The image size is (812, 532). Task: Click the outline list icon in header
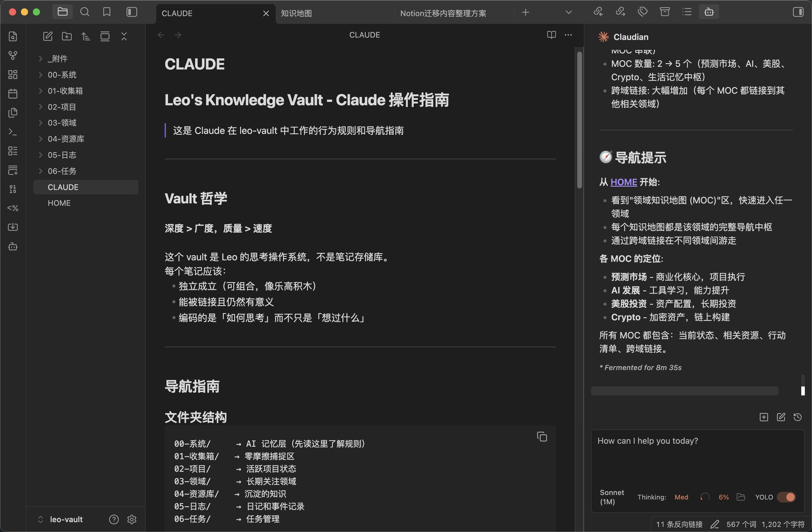click(x=687, y=12)
